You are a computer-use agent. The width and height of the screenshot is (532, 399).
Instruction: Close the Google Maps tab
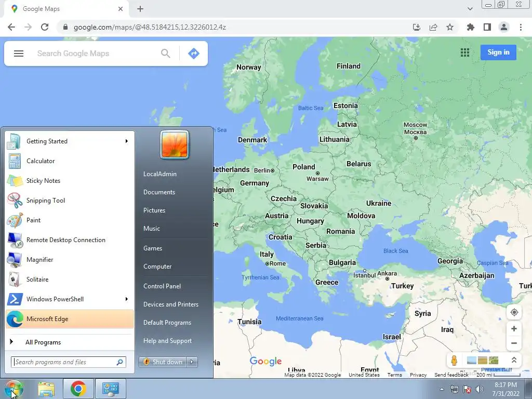[x=121, y=9]
